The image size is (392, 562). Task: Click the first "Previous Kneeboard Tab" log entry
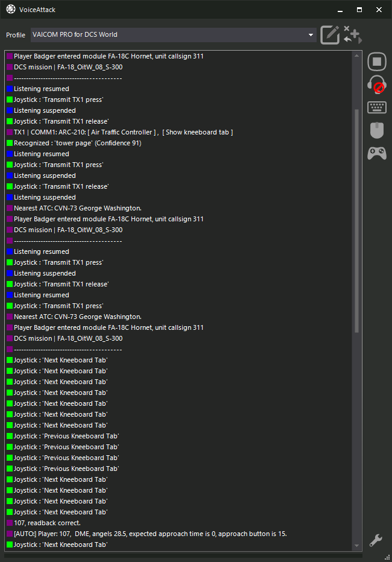coord(63,436)
